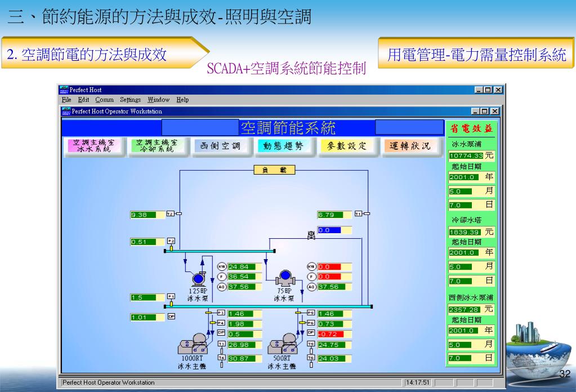Click the T1 sensor tag
The width and height of the screenshot is (576, 392).
tap(358, 213)
